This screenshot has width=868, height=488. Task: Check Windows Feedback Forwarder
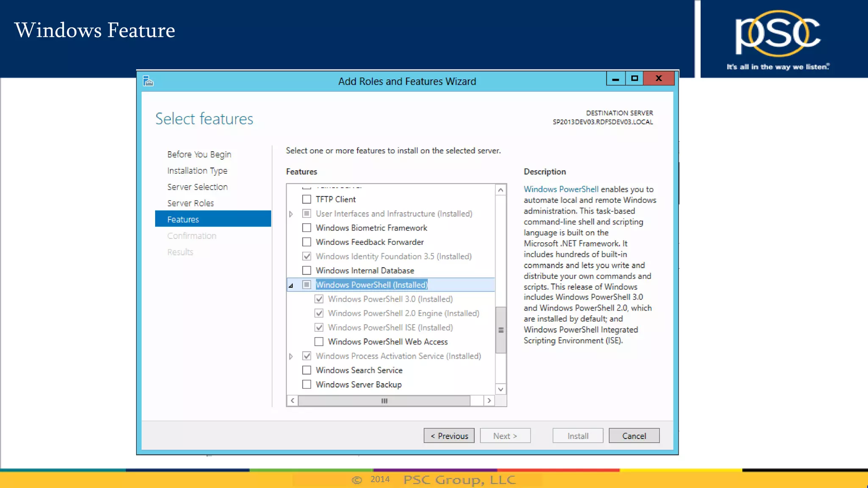pos(307,242)
